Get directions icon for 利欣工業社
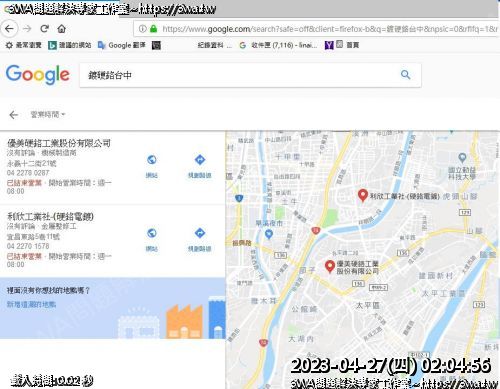500x389 pixels. 200,233
